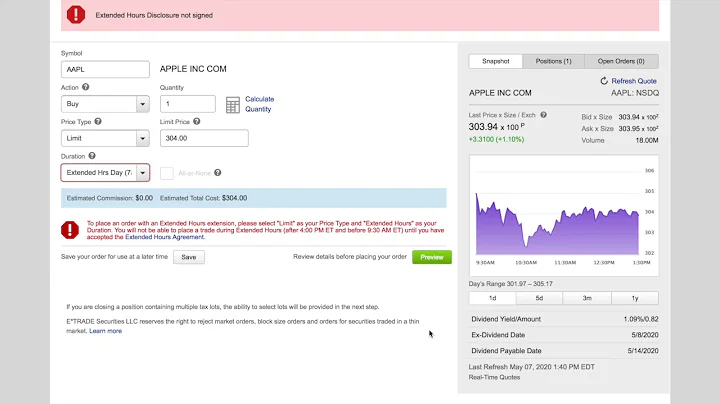Click the Limit Price help icon

(x=197, y=121)
